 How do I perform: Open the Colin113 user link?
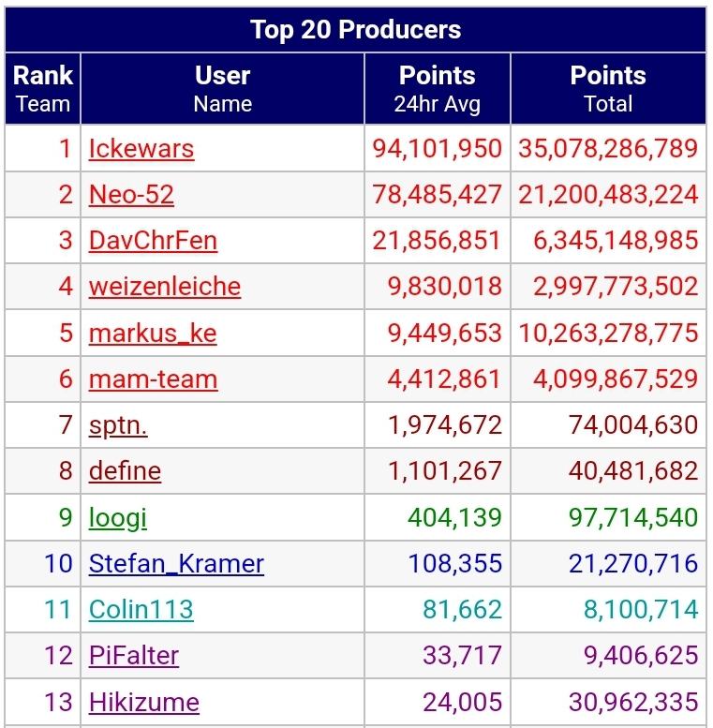pyautogui.click(x=141, y=610)
